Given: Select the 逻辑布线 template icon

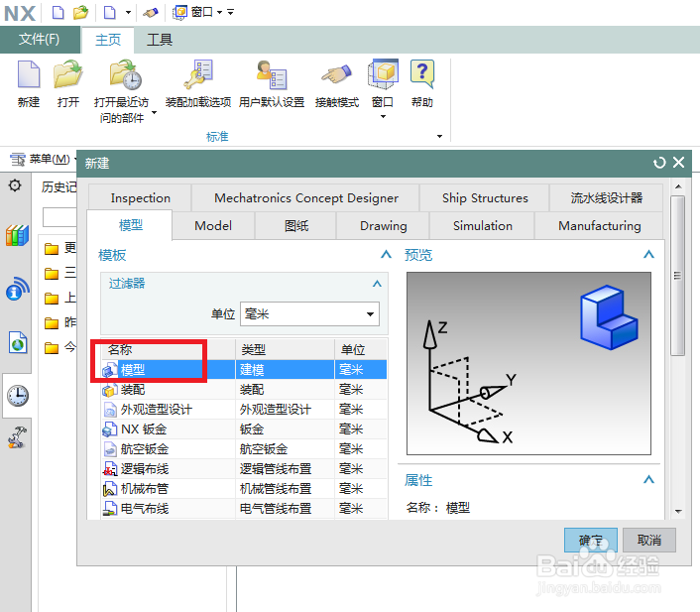Looking at the screenshot, I should pyautogui.click(x=110, y=469).
